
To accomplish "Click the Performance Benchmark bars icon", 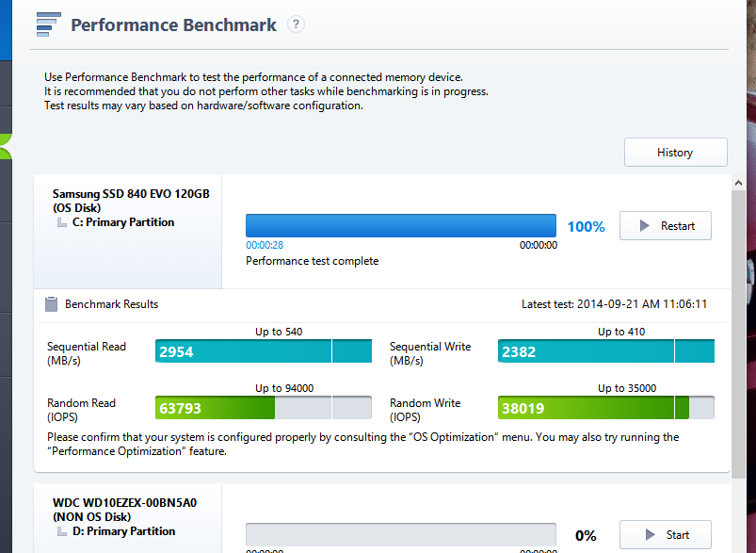I will pyautogui.click(x=49, y=24).
